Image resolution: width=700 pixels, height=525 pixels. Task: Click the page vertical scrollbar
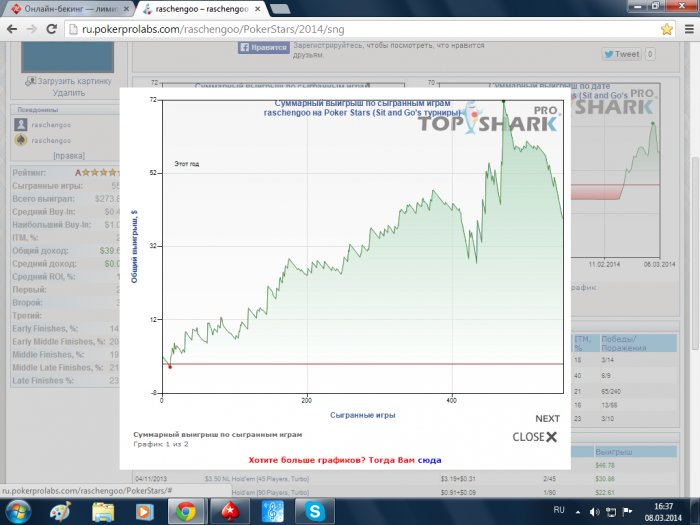[x=695, y=253]
